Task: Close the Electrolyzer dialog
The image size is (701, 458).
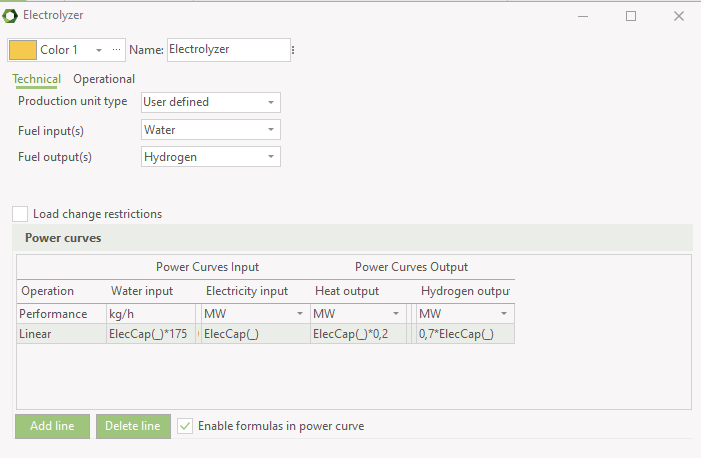Action: (679, 17)
